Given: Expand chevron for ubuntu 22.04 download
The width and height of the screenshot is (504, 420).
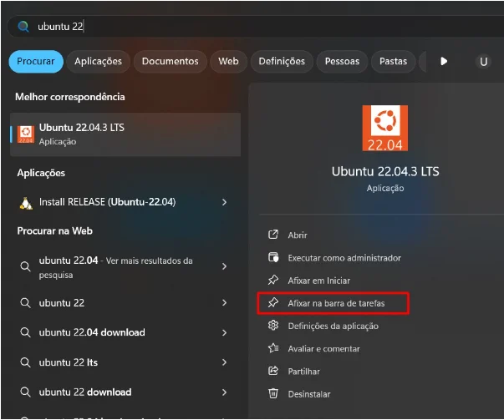Looking at the screenshot, I should click(x=224, y=332).
